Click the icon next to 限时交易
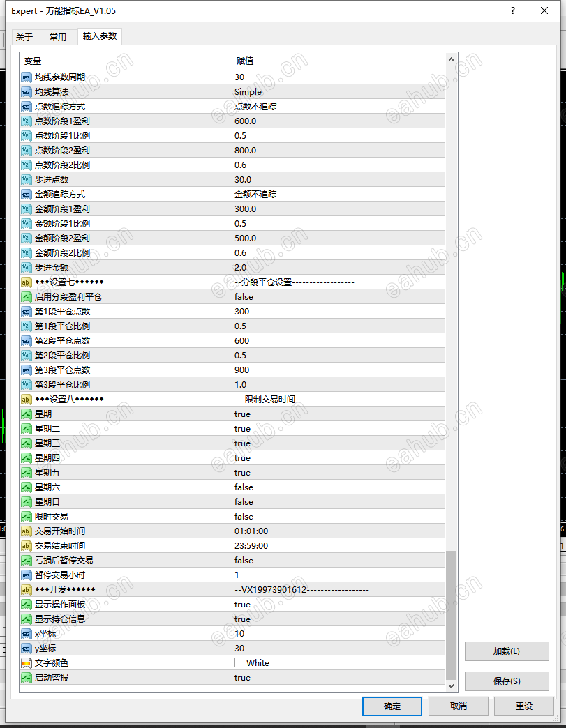566x728 pixels. [x=27, y=517]
